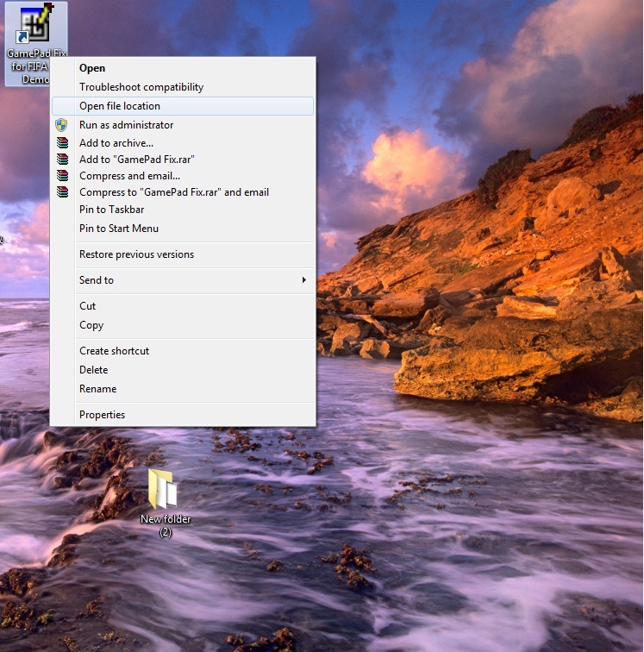Select Add to "GamePad Fix.rar"
The image size is (644, 652).
[183, 160]
